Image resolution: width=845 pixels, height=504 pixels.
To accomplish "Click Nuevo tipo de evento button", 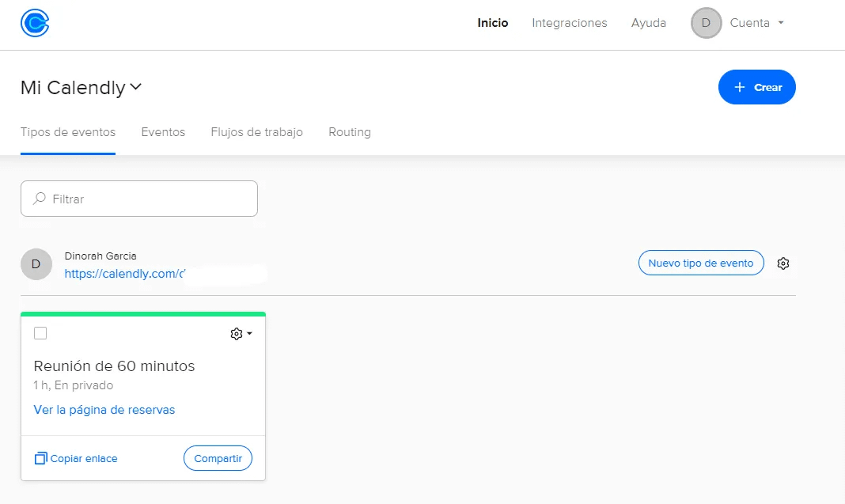I will 700,263.
